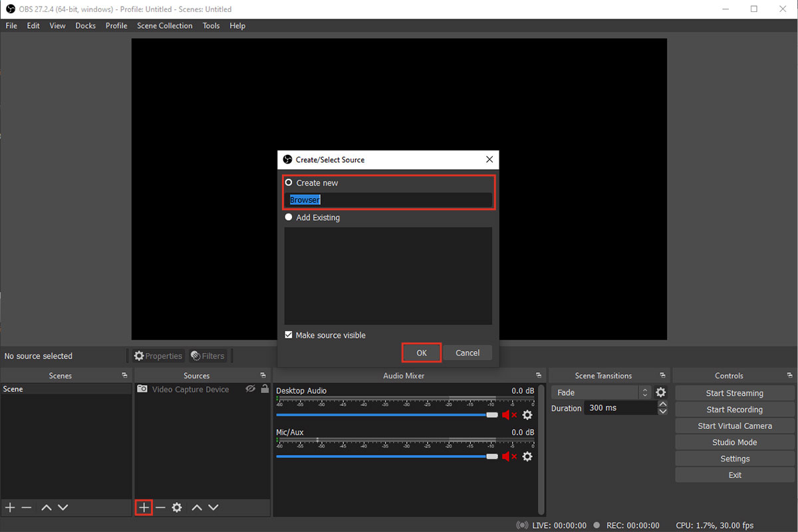Screen dimensions: 798x532
Task: Open the Docks menu
Action: [86, 26]
